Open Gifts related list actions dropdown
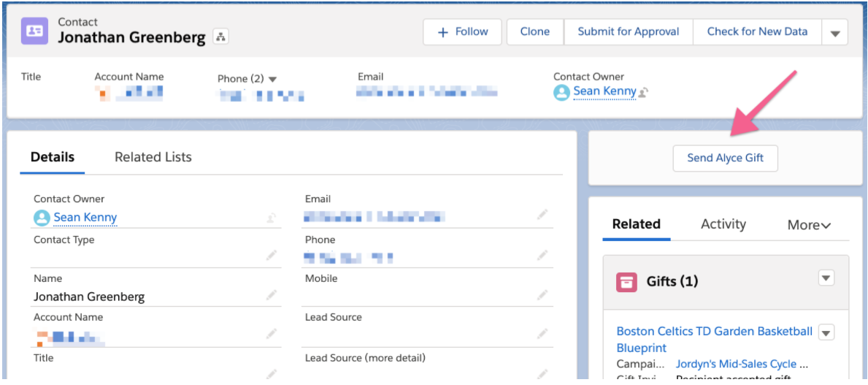868x385 pixels. [826, 278]
